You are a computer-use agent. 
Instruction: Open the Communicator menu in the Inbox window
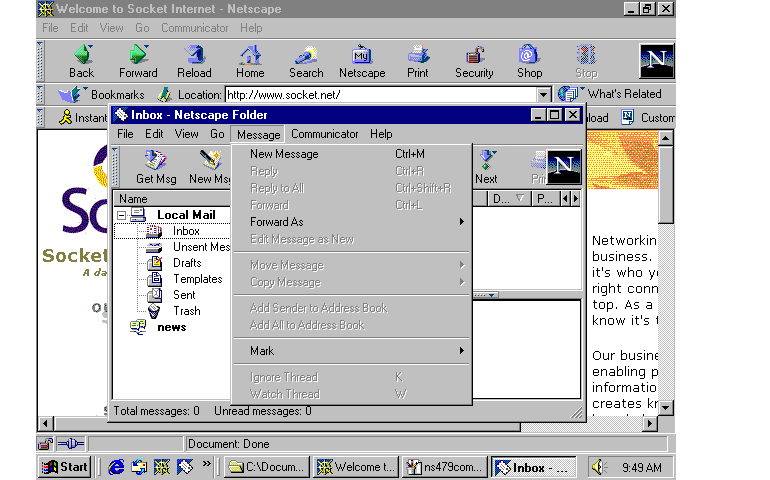pyautogui.click(x=325, y=134)
